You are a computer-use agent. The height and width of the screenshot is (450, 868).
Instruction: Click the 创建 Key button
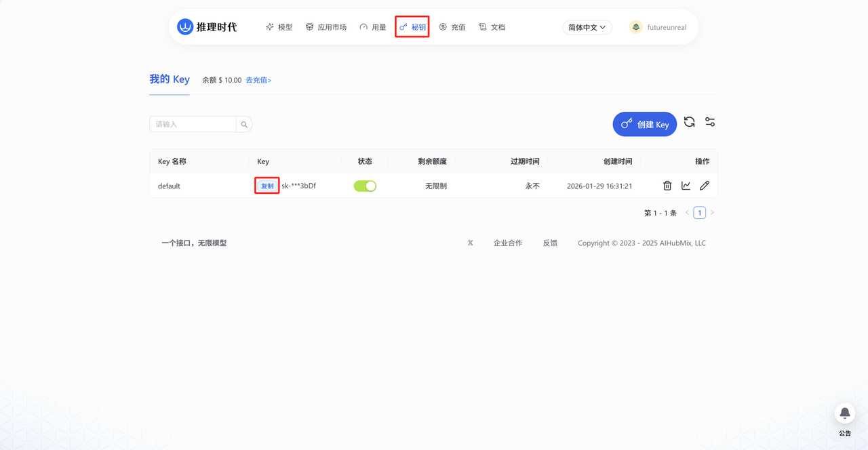[645, 124]
